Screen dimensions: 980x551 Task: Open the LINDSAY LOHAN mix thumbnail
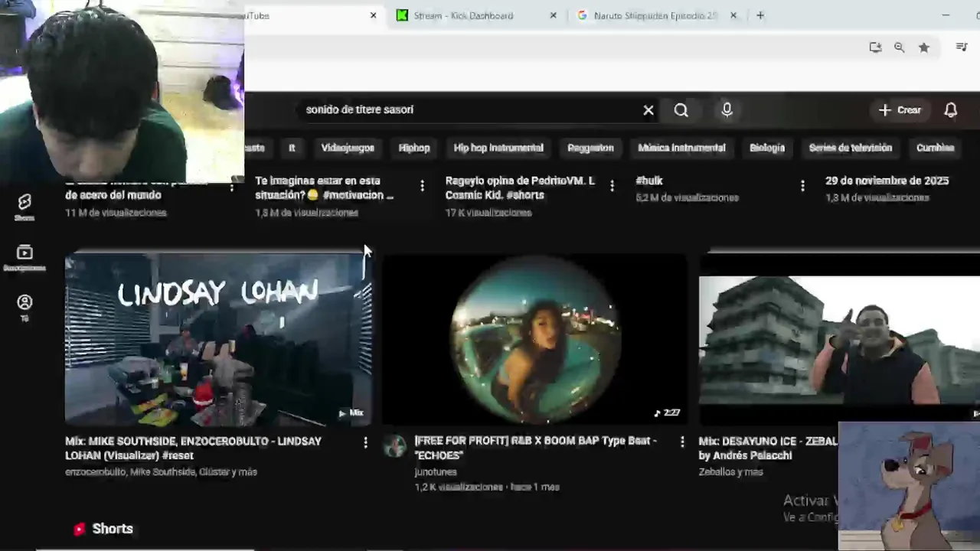[218, 339]
